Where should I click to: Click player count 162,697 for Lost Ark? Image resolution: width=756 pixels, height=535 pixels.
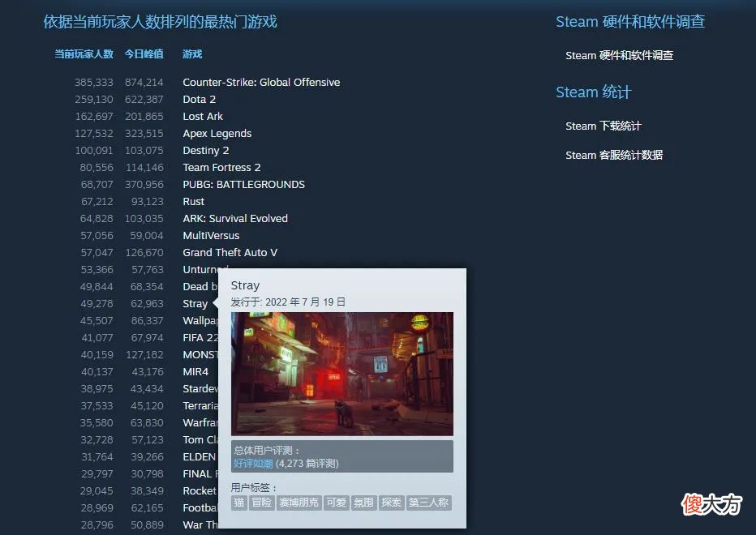pyautogui.click(x=93, y=116)
